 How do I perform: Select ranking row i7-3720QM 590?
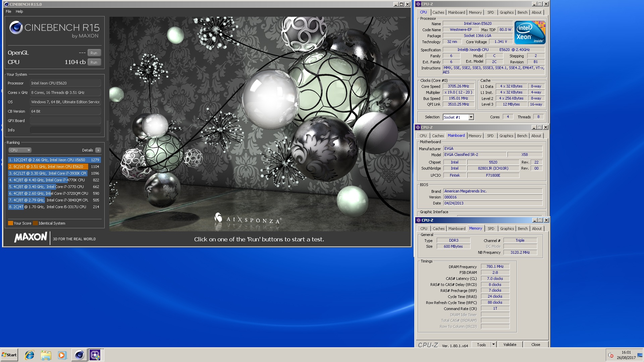click(54, 193)
